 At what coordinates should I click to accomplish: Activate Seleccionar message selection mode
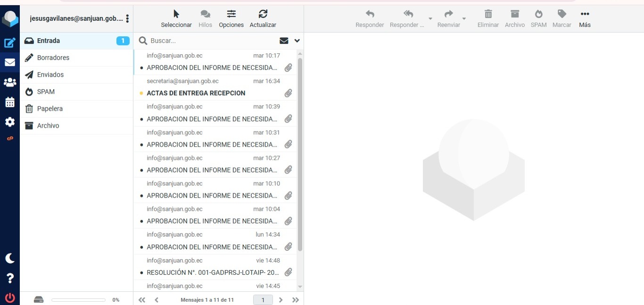176,19
